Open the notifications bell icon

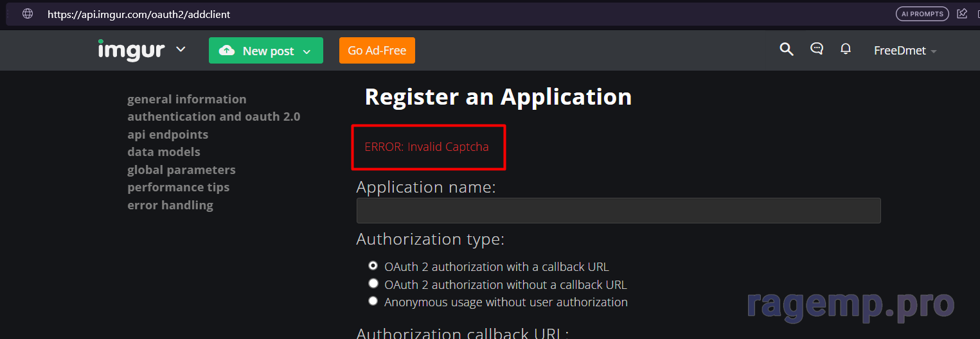click(846, 49)
